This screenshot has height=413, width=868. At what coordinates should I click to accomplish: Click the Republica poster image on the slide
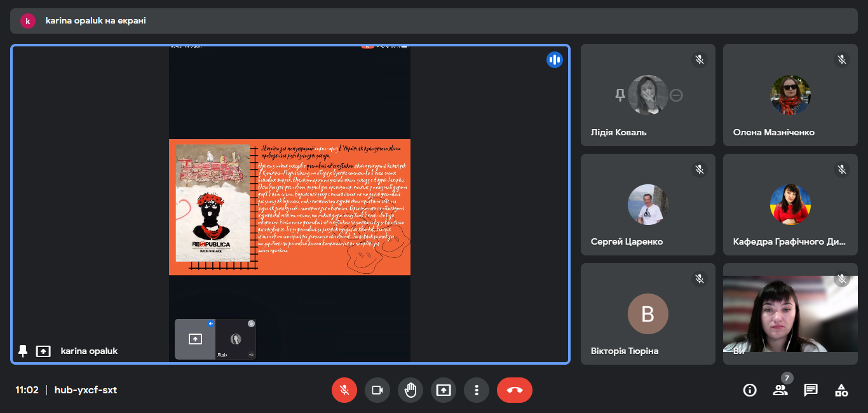(x=213, y=203)
